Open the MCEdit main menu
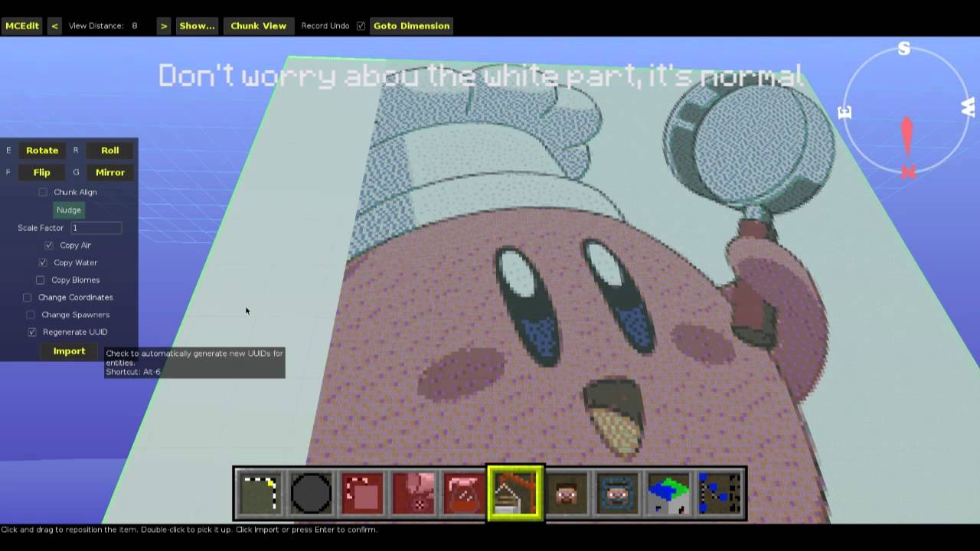 point(22,26)
